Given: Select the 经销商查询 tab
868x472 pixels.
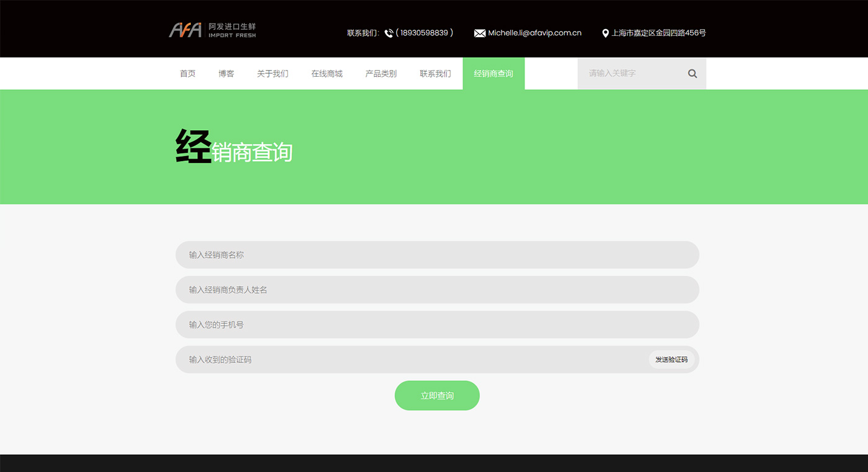Looking at the screenshot, I should 494,74.
